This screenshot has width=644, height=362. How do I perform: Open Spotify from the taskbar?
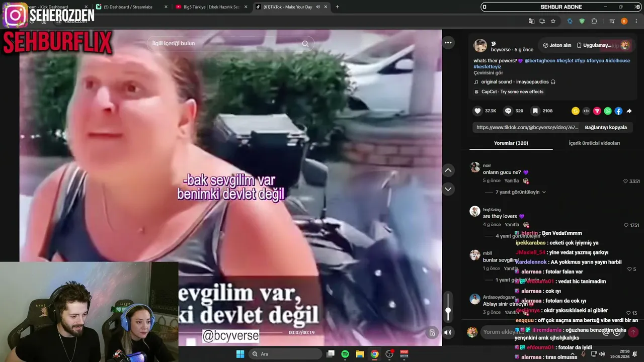(x=345, y=354)
